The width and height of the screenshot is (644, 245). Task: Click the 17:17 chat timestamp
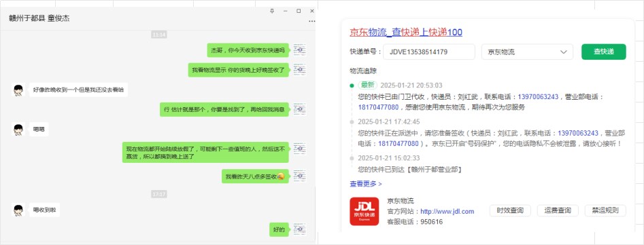click(159, 194)
